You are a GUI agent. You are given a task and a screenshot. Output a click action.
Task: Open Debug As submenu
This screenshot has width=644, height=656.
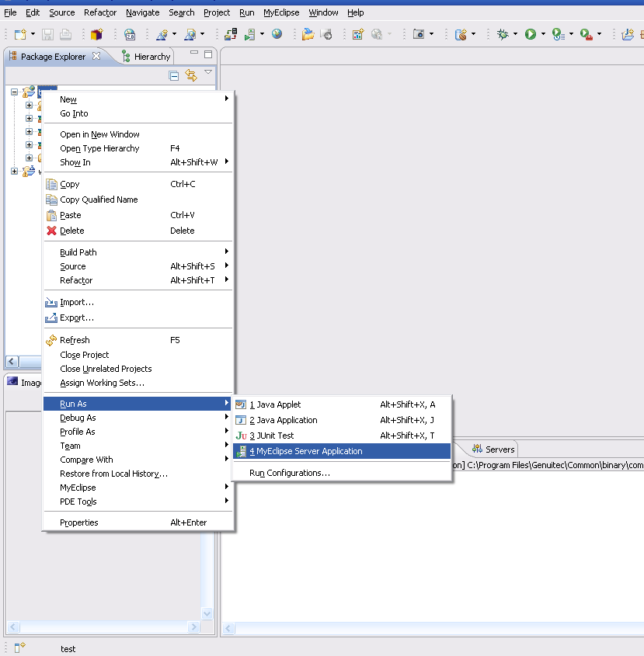point(138,418)
